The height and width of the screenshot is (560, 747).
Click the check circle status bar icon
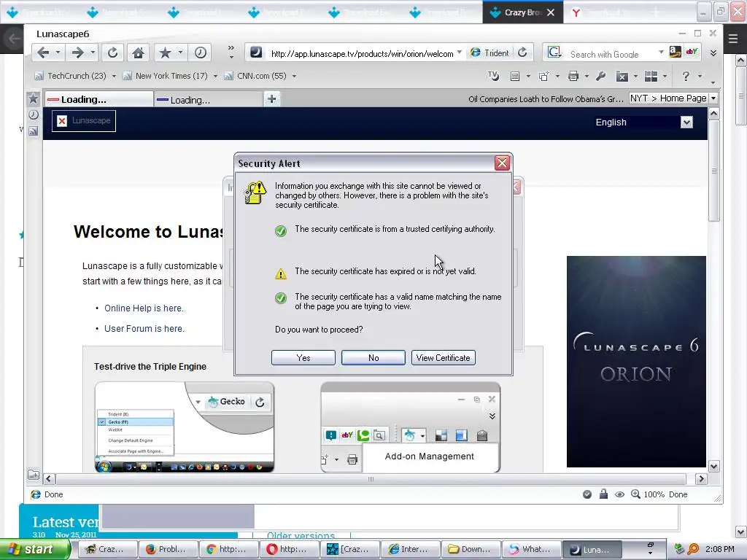coord(587,494)
